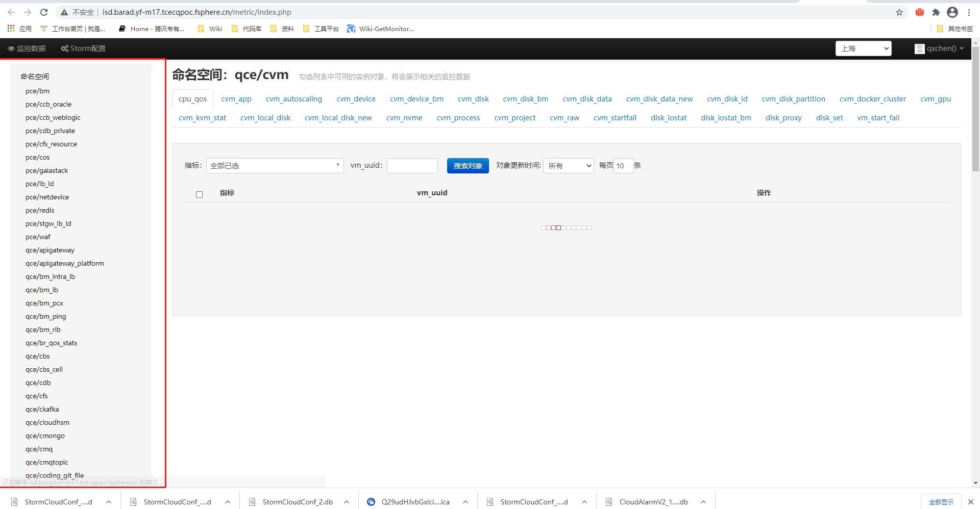The width and height of the screenshot is (980, 509).
Task: Select namespace qce/cbs_cell
Action: coord(44,369)
